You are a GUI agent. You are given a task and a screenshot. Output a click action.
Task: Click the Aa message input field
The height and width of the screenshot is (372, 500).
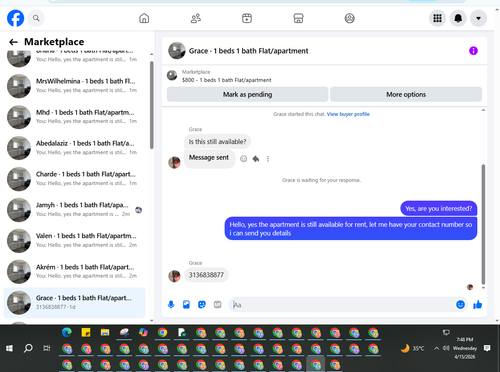pyautogui.click(x=342, y=305)
